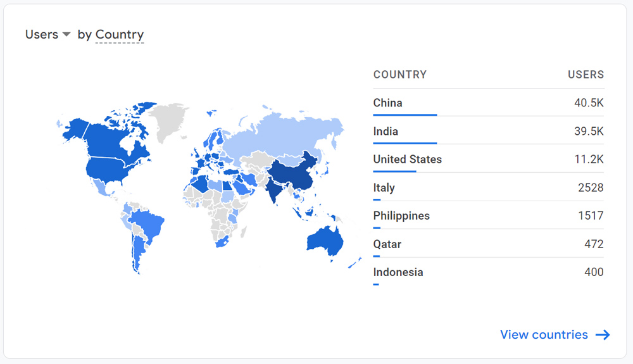Click the China users bar indicator
633x364 pixels.
[405, 115]
